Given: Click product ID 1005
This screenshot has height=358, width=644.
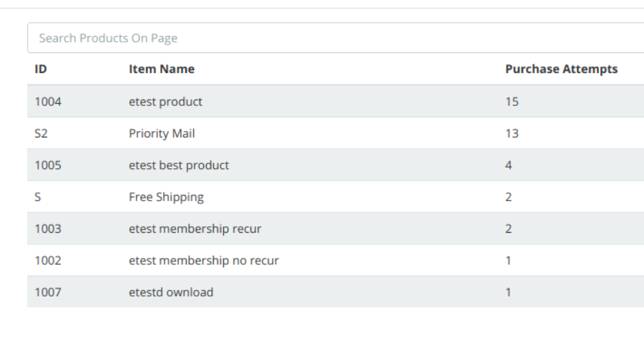Looking at the screenshot, I should click(x=48, y=165).
